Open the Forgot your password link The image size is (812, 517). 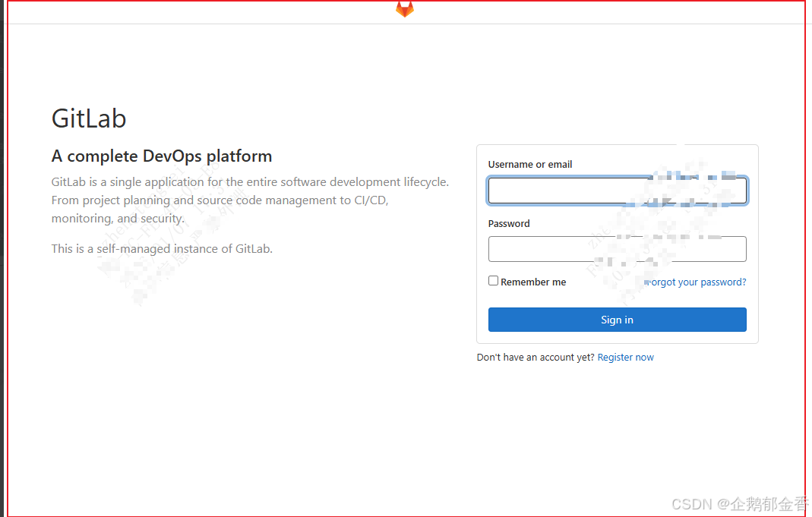695,282
